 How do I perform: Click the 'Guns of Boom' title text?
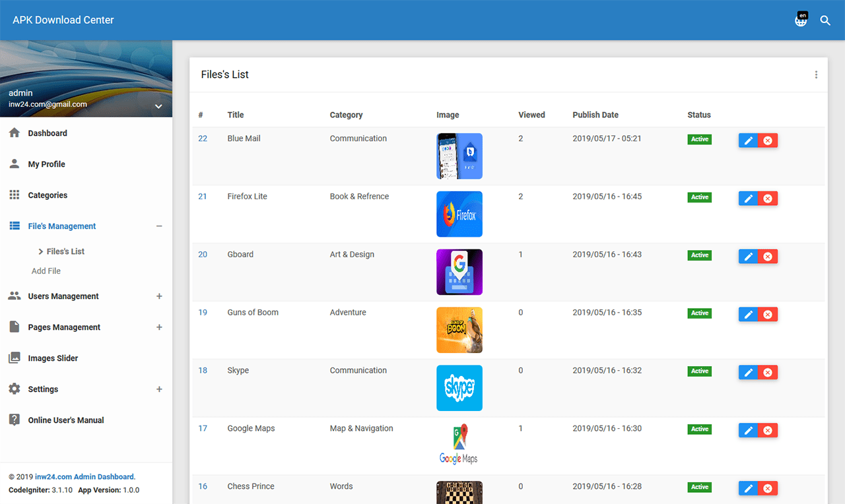253,313
